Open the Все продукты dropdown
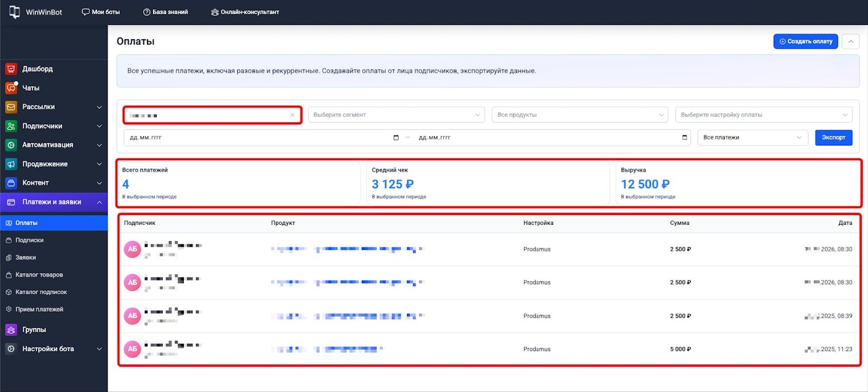Screen dimensions: 868x392 click(580, 115)
